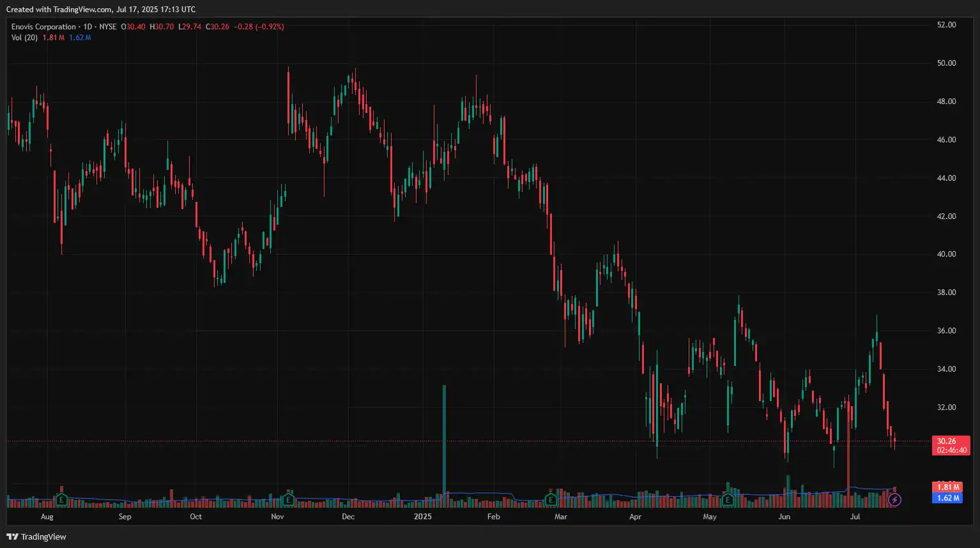This screenshot has width=980, height=548.
Task: Click the -0.28 (-0.92%) change value
Action: [x=259, y=27]
